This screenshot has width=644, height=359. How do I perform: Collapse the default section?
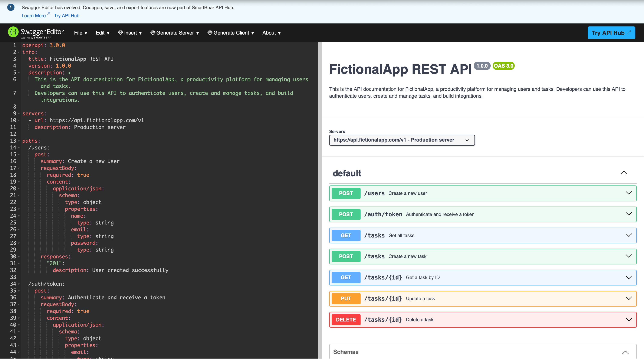(624, 173)
